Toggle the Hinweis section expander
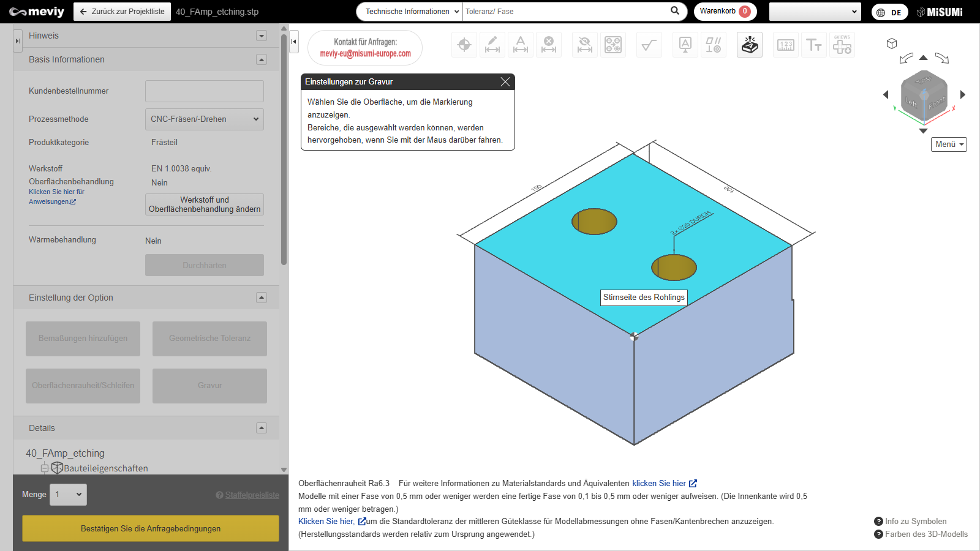The height and width of the screenshot is (551, 980). [262, 36]
